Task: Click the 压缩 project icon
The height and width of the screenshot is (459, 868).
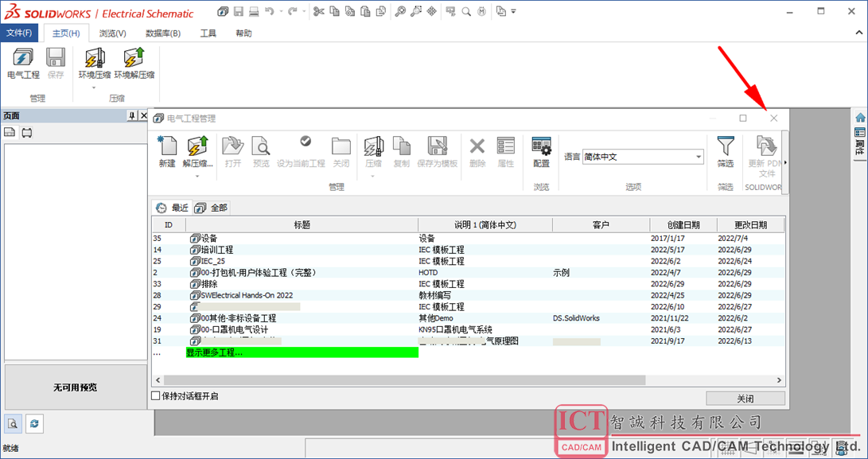Action: click(x=374, y=146)
